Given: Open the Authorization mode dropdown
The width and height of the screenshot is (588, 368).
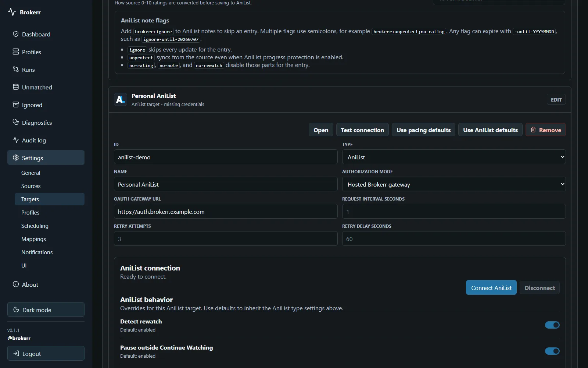Looking at the screenshot, I should (454, 184).
